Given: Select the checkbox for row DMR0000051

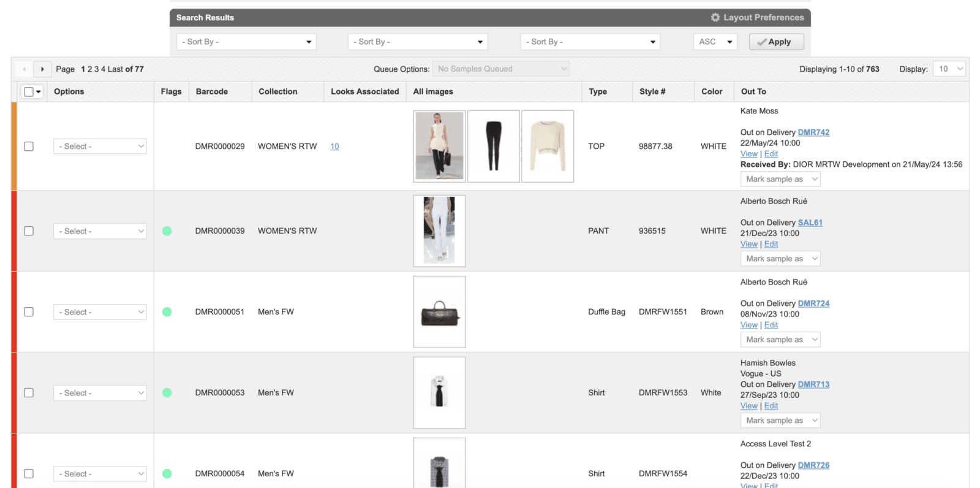Looking at the screenshot, I should (29, 312).
